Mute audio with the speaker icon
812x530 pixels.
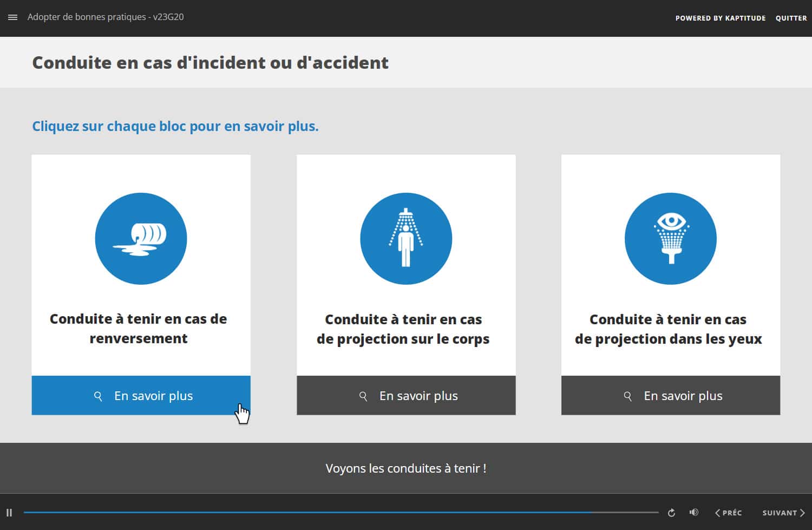click(x=693, y=513)
